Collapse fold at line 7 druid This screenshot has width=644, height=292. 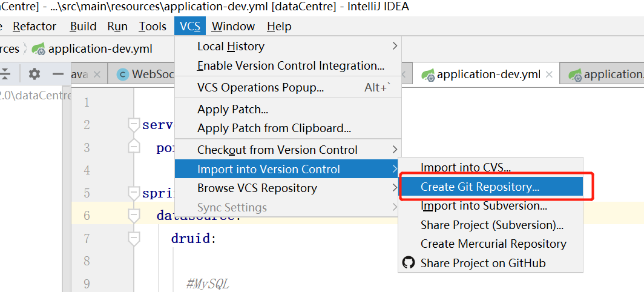coord(134,238)
